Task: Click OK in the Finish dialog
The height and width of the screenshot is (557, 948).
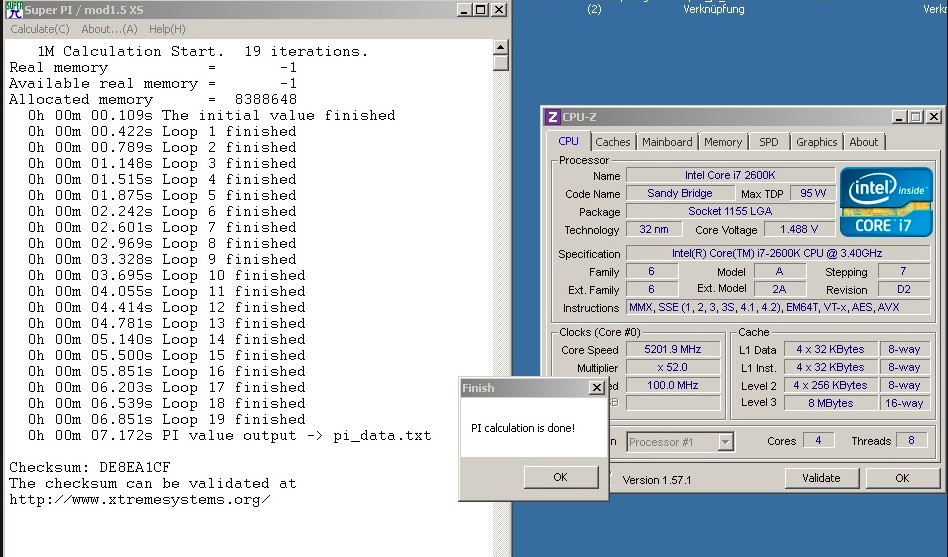Action: coord(560,477)
